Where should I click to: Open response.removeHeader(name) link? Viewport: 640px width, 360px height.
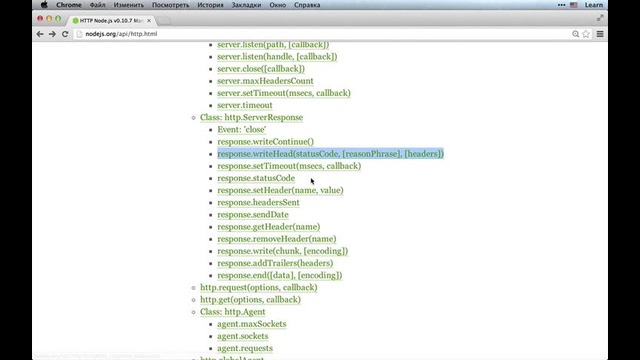277,239
